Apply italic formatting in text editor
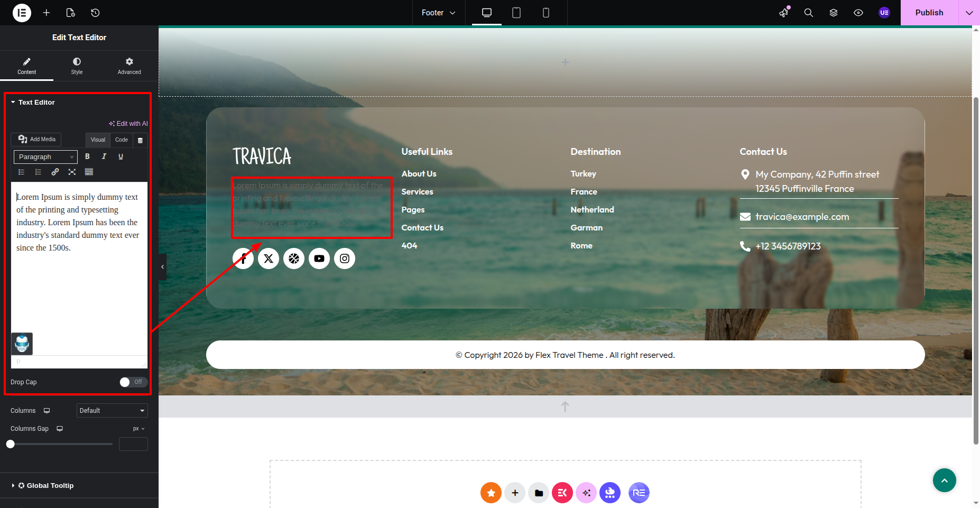980x508 pixels. (x=104, y=156)
